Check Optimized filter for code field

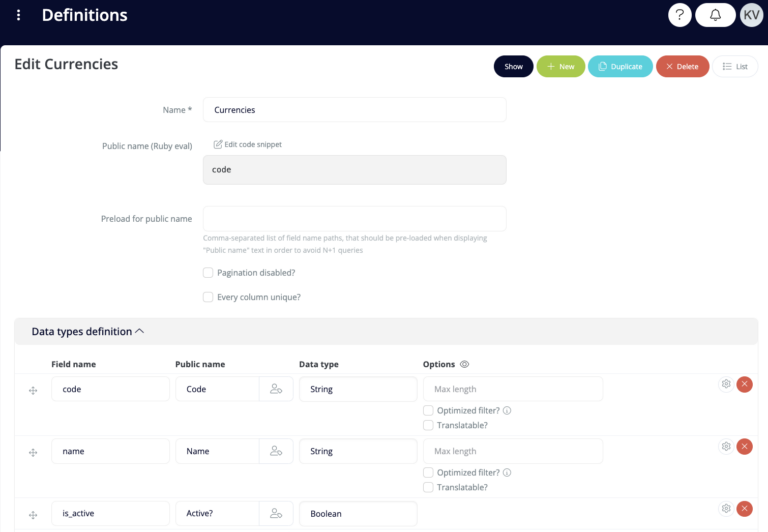[428, 411]
